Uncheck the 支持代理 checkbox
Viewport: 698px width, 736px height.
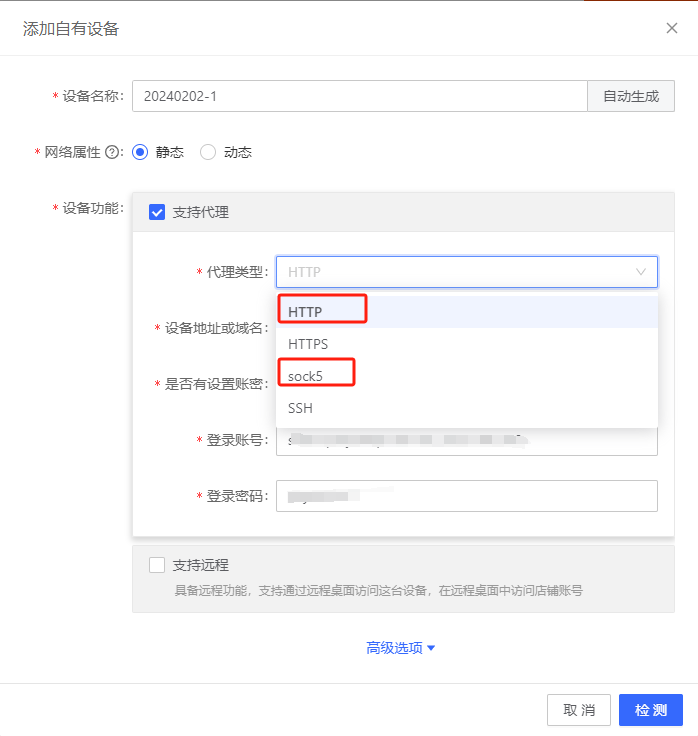(157, 212)
